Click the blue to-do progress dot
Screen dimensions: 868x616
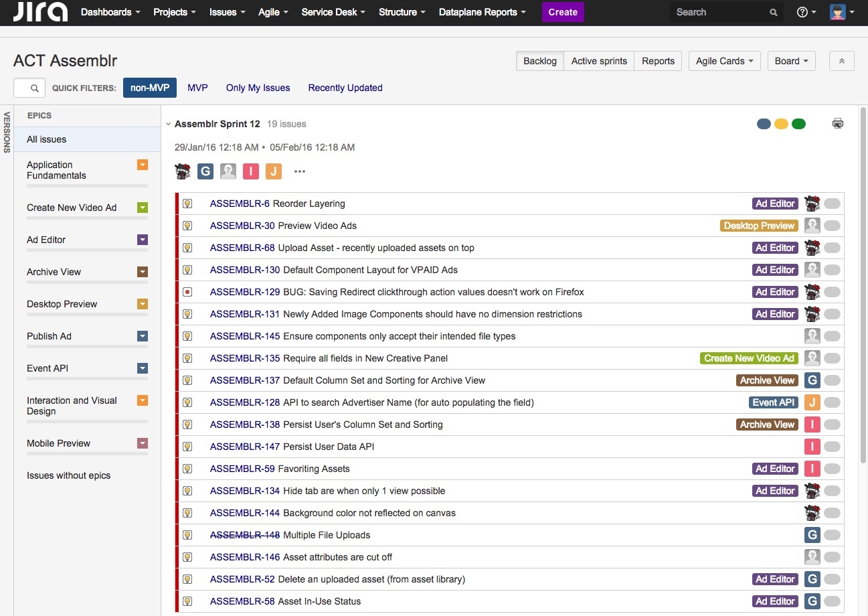coord(764,124)
